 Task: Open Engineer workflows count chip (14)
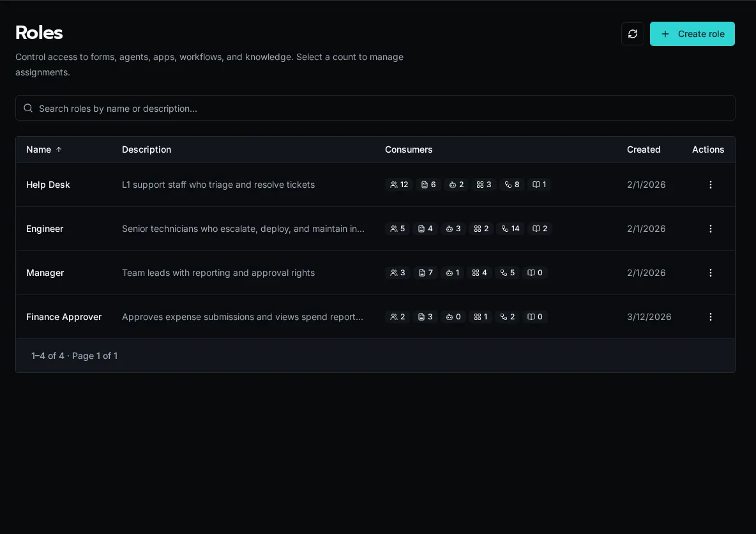(510, 229)
